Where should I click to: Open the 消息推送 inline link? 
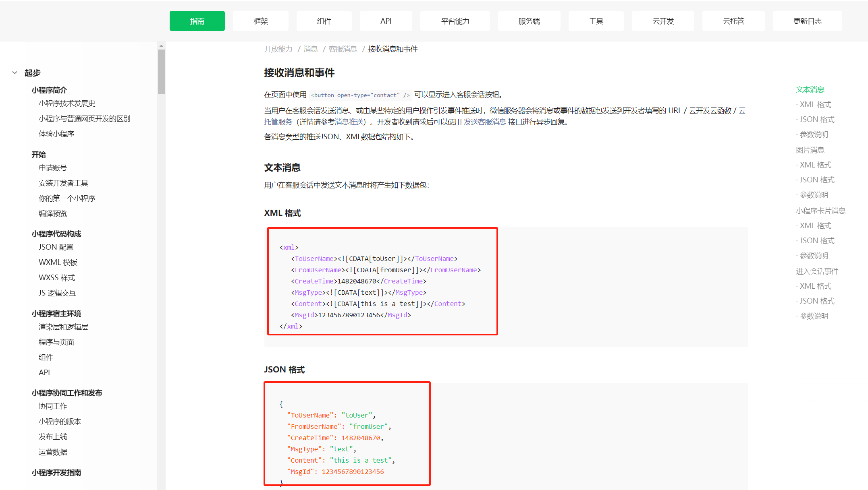(x=349, y=122)
